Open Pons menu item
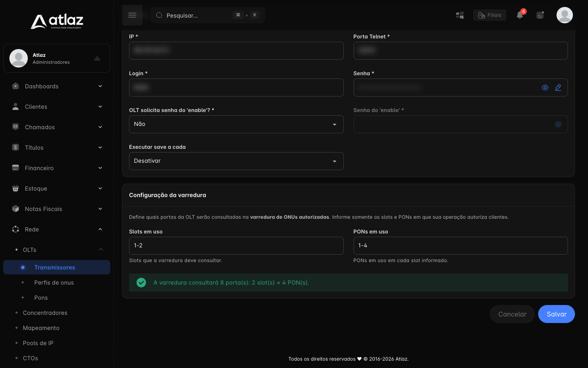The height and width of the screenshot is (368, 588). click(41, 298)
